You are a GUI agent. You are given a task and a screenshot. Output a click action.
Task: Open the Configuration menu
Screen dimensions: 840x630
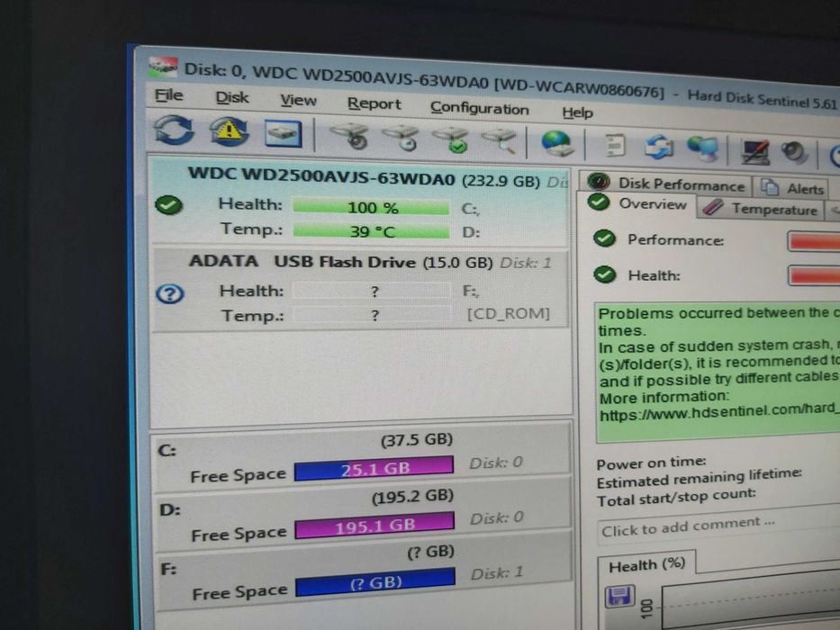480,108
